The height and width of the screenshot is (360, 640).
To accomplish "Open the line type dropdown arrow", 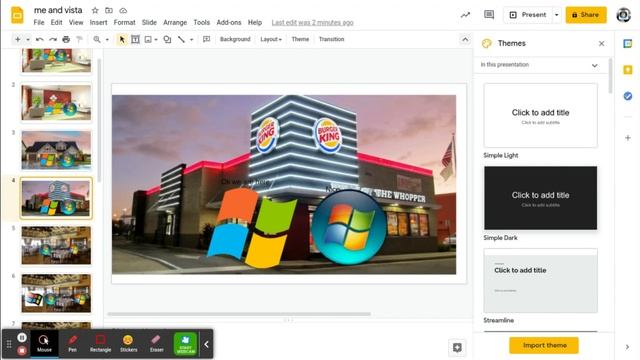I will (x=191, y=40).
